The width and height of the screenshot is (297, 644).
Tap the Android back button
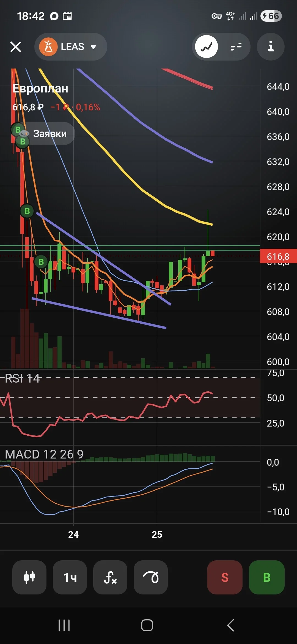tap(231, 625)
